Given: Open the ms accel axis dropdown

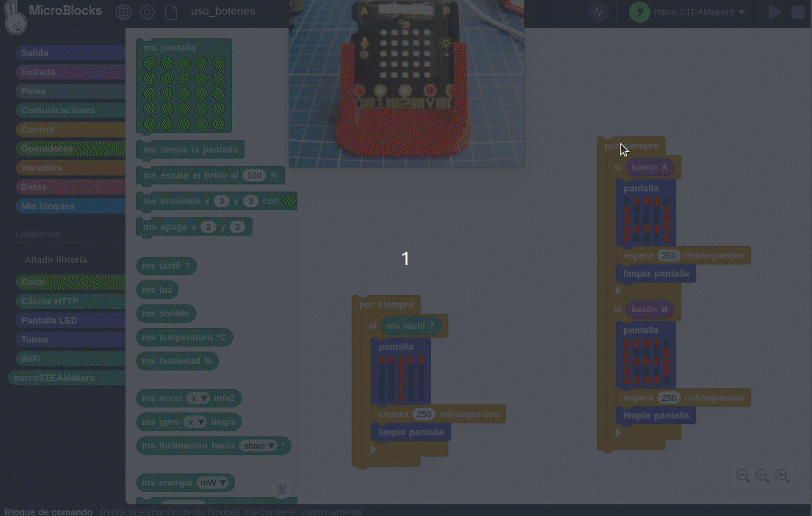Looking at the screenshot, I should pyautogui.click(x=199, y=398).
